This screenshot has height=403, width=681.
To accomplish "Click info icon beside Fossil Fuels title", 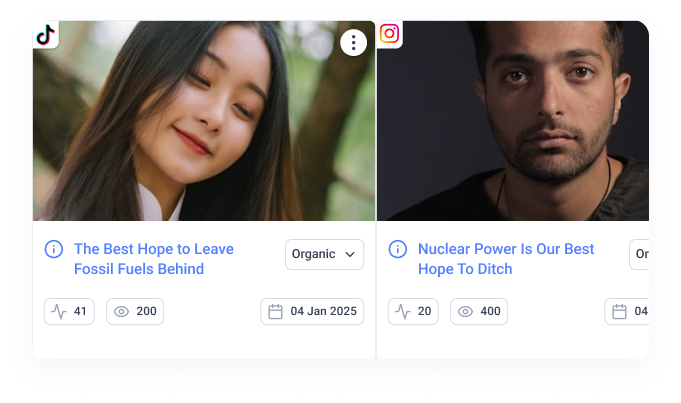I will [54, 249].
